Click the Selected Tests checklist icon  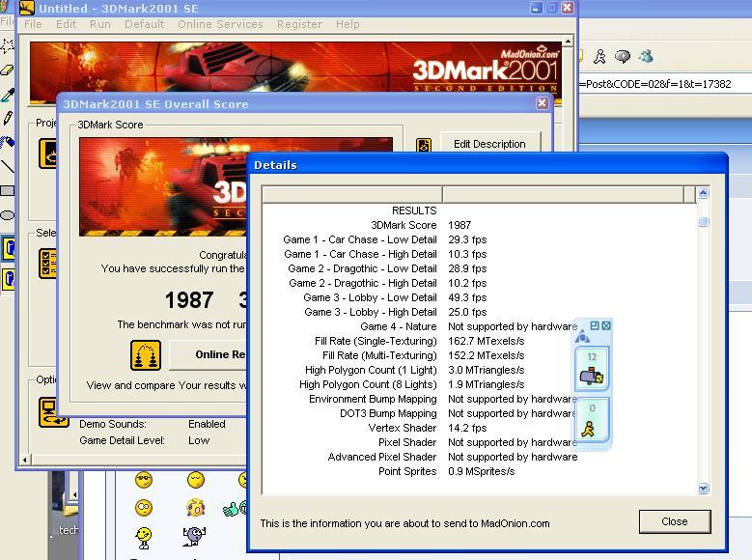[x=48, y=263]
